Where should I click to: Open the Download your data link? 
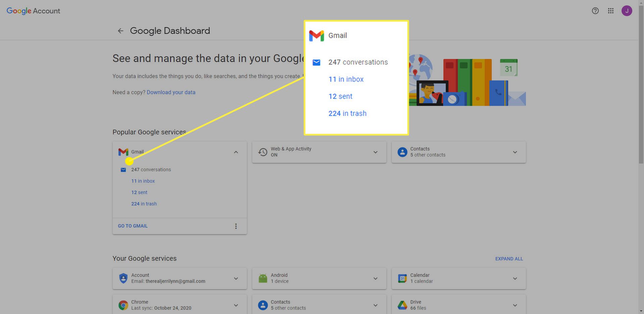[x=171, y=92]
